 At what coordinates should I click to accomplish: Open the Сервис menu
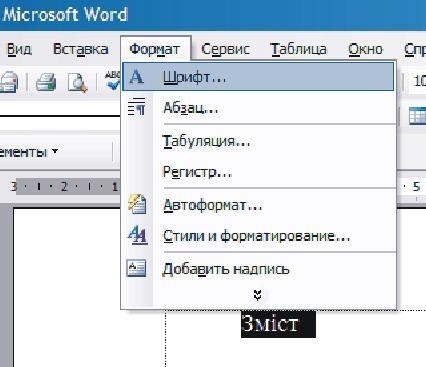coord(226,49)
